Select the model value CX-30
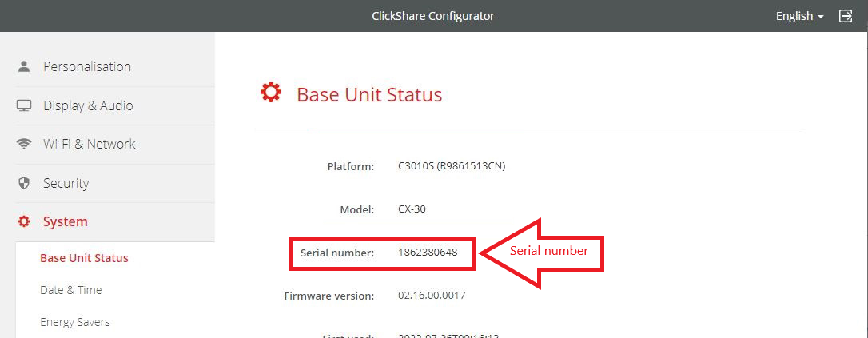Screen dimensions: 868x338 (412, 209)
